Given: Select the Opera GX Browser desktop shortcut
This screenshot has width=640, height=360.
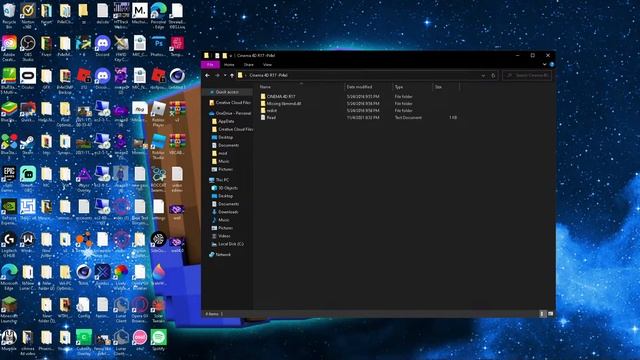Looking at the screenshot, I should pyautogui.click(x=140, y=310).
